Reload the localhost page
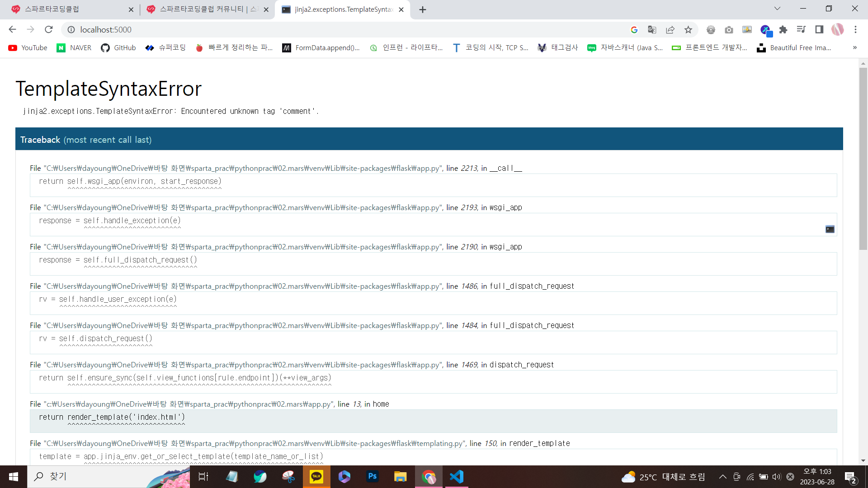868x488 pixels. pyautogui.click(x=49, y=29)
